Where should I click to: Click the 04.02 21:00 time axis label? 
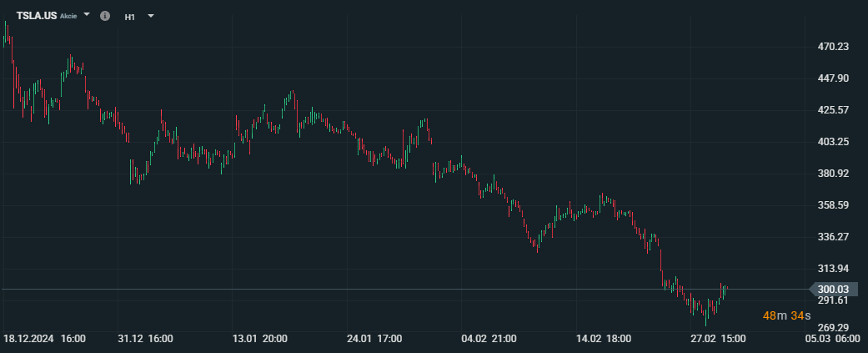tap(489, 339)
